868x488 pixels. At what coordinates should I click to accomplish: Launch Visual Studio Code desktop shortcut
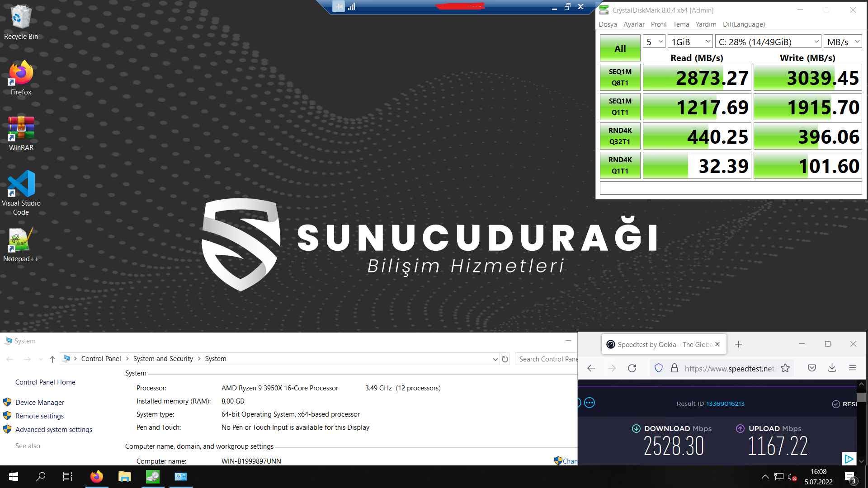[21, 193]
